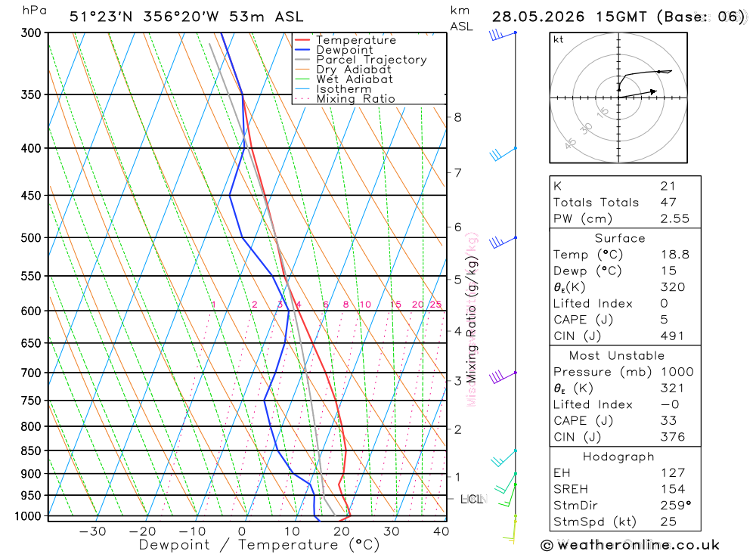
Task: Click the blue Dewpoint line sample in the legend
Action: (302, 50)
